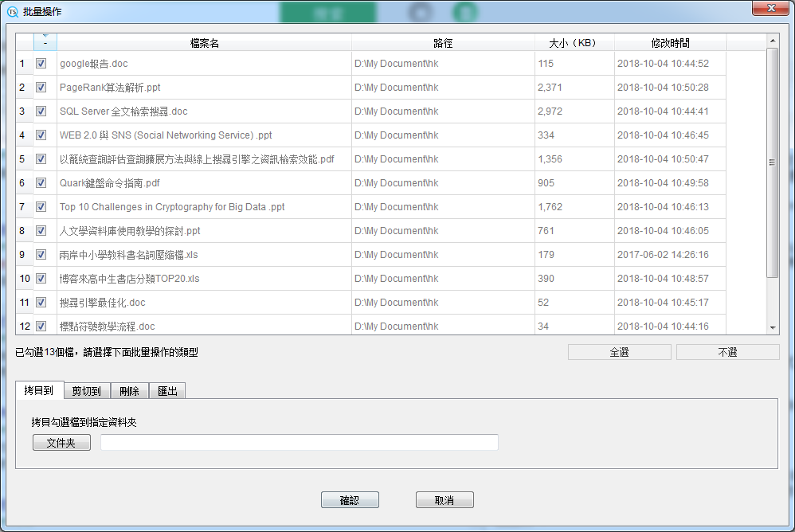795x532 pixels.
Task: Uncheck the google報告.doc checkbox
Action: [x=41, y=64]
